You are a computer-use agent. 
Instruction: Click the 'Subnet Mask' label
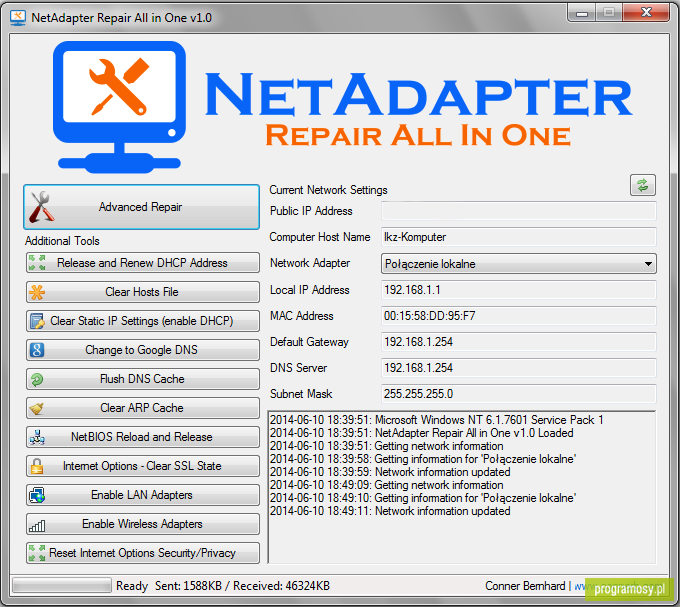click(x=301, y=394)
